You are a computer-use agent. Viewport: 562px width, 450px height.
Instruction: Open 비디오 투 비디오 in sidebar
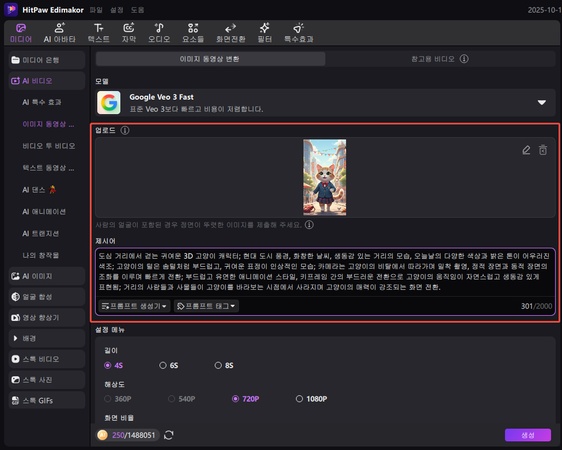(49, 146)
